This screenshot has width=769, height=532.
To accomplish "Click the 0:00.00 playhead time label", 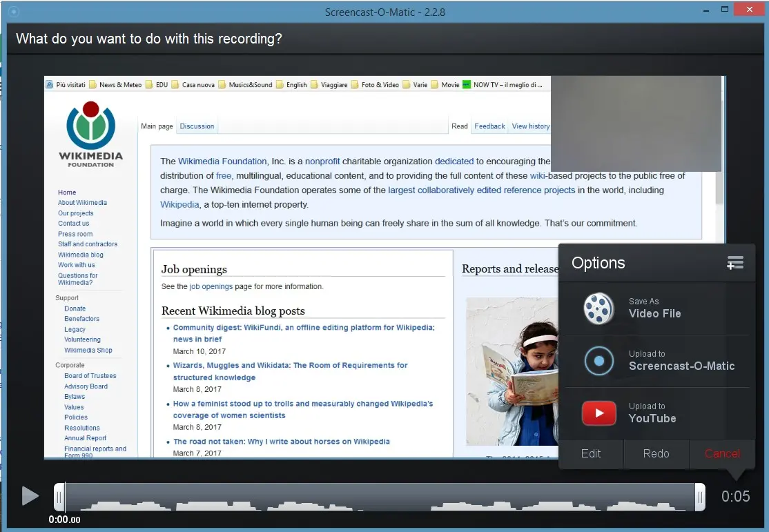I will tap(64, 520).
